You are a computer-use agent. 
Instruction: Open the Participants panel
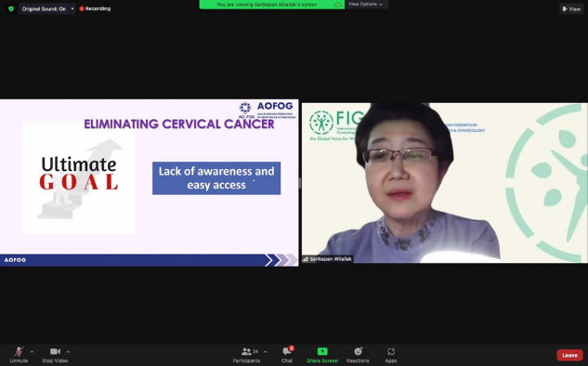[246, 355]
